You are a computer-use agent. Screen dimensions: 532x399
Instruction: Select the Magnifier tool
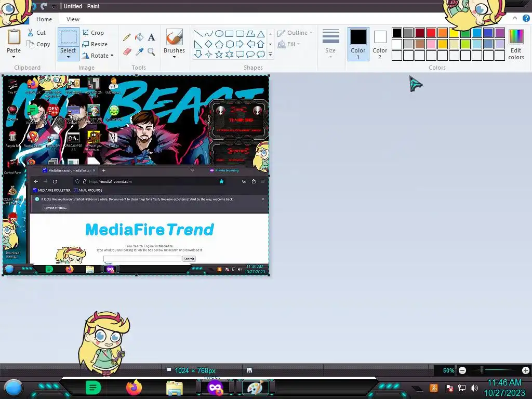pos(151,51)
